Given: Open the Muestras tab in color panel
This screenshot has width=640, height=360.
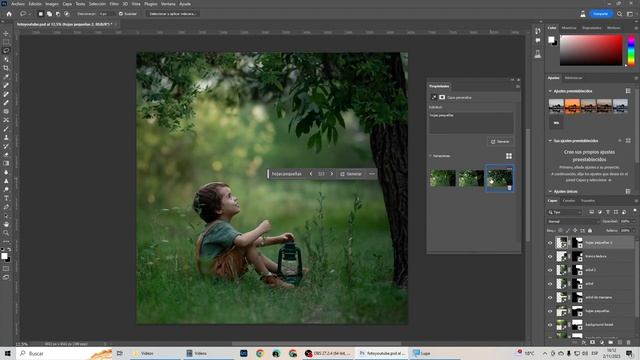Looking at the screenshot, I should tap(569, 28).
